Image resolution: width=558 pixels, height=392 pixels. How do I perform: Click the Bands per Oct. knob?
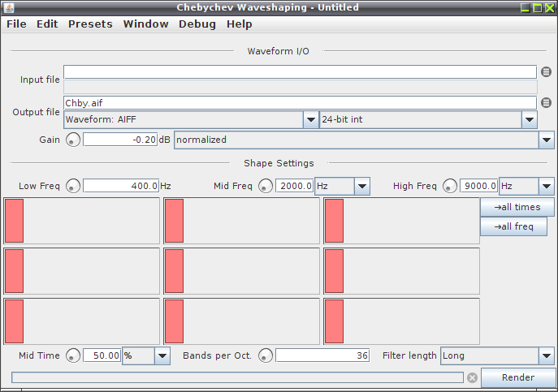click(265, 355)
